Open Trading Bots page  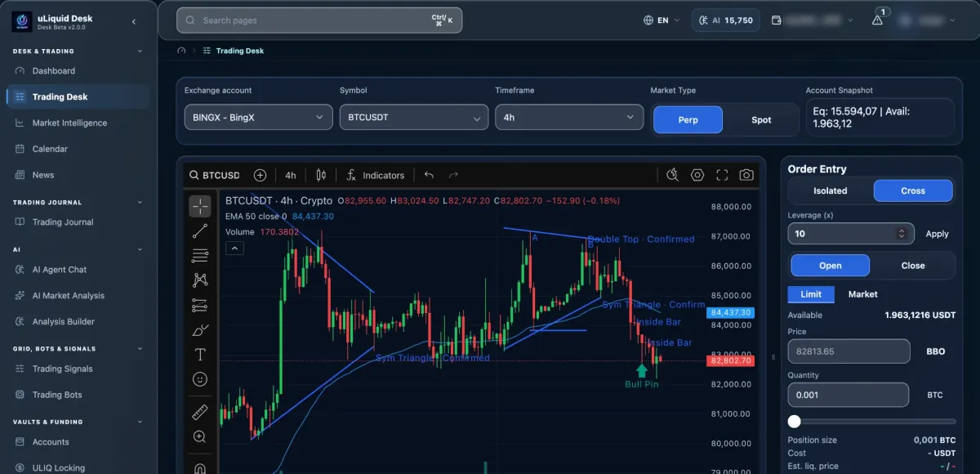[x=57, y=395]
